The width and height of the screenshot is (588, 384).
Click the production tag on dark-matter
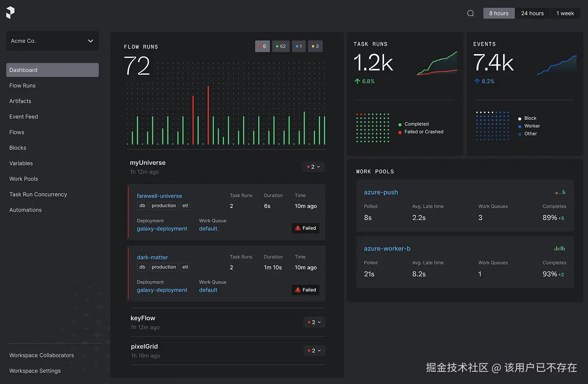[x=164, y=267]
